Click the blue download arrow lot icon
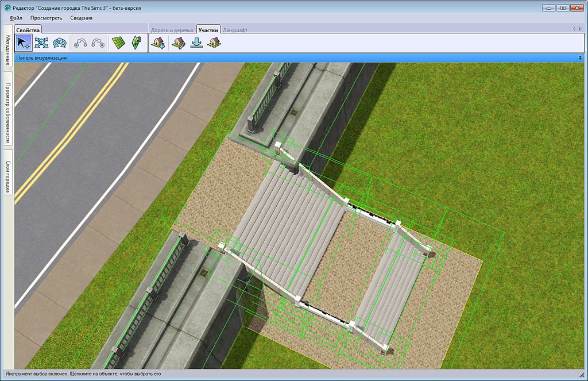Image resolution: width=588 pixels, height=381 pixels. pos(196,43)
